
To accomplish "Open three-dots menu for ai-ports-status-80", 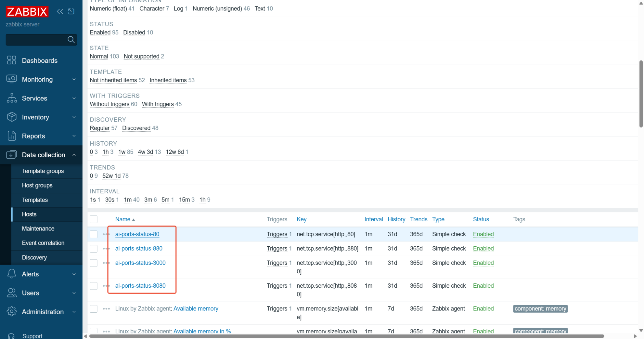I will pos(106,234).
